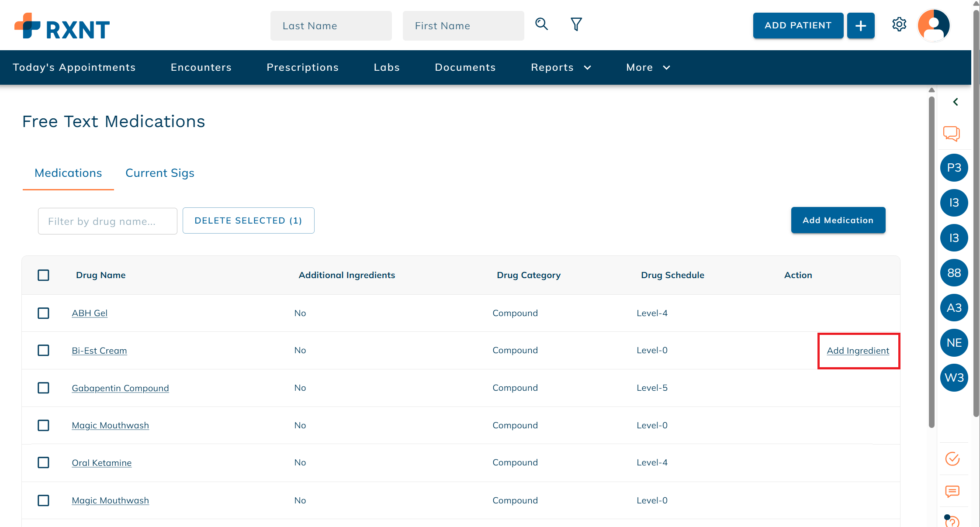Click the task checkmark icon in sidebar
The height and width of the screenshot is (527, 980).
[x=952, y=459]
